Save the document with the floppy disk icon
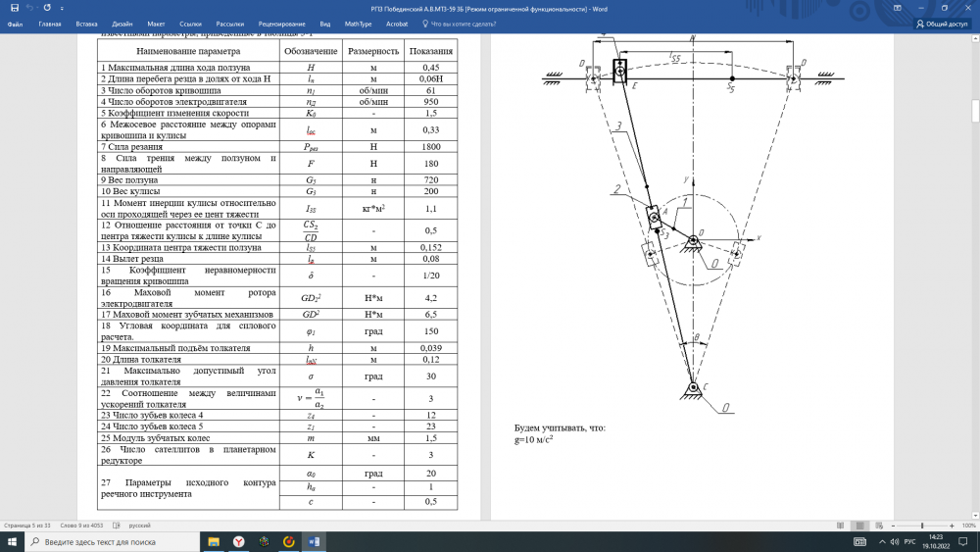980x552 pixels. click(15, 8)
